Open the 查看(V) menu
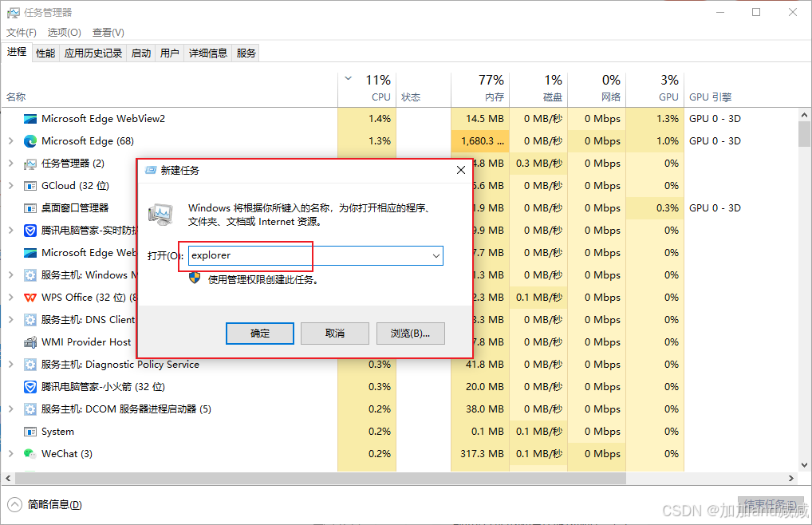 point(108,33)
